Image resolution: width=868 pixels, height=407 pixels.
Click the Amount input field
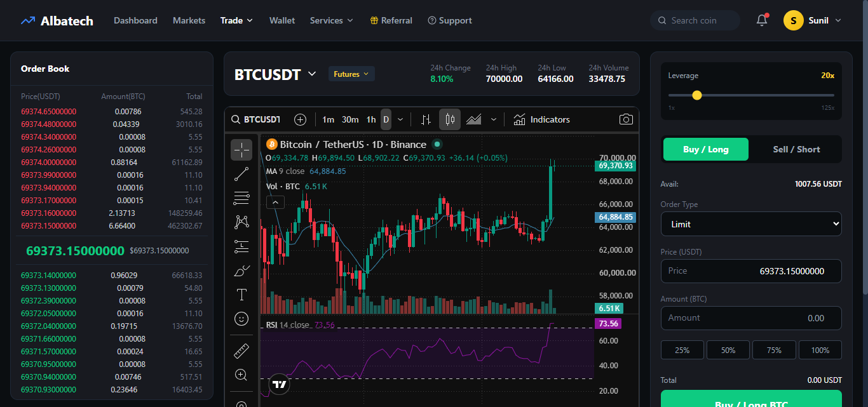(751, 318)
